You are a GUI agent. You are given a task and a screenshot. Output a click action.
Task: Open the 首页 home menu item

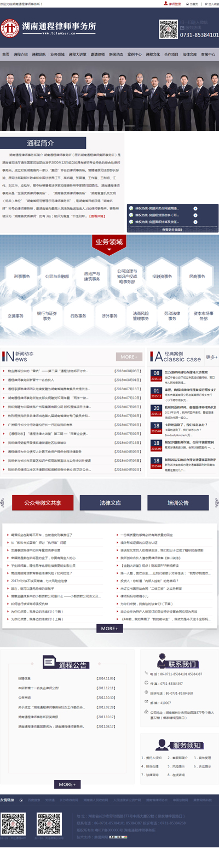coord(5,55)
